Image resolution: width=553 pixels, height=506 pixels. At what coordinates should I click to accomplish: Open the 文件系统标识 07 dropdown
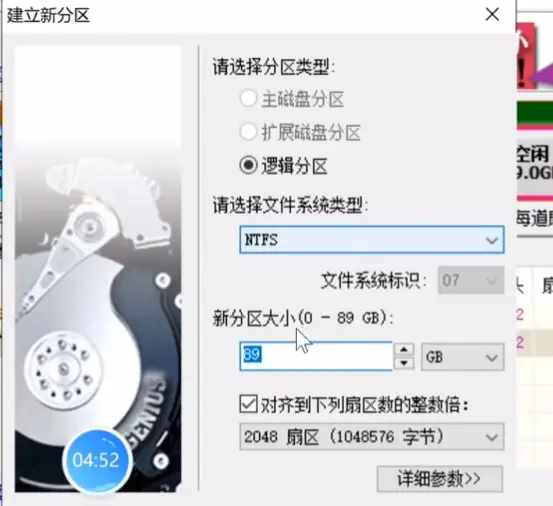(x=471, y=280)
